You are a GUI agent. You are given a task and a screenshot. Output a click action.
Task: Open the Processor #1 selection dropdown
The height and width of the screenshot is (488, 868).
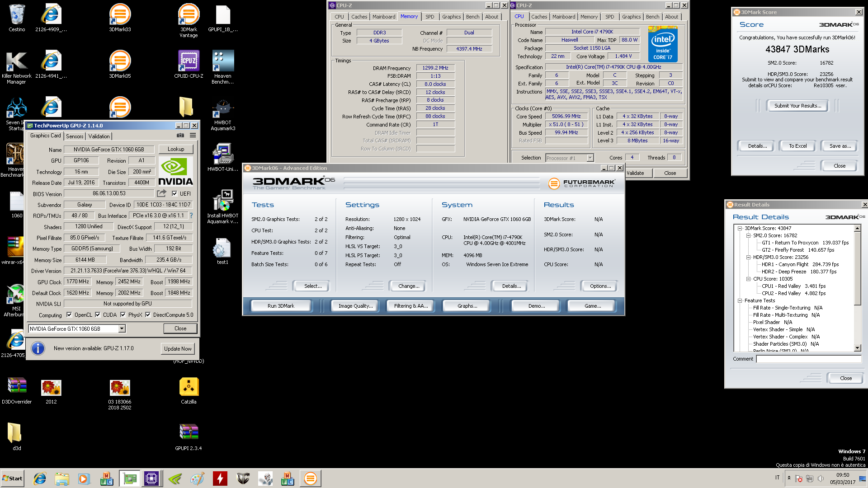pyautogui.click(x=590, y=158)
